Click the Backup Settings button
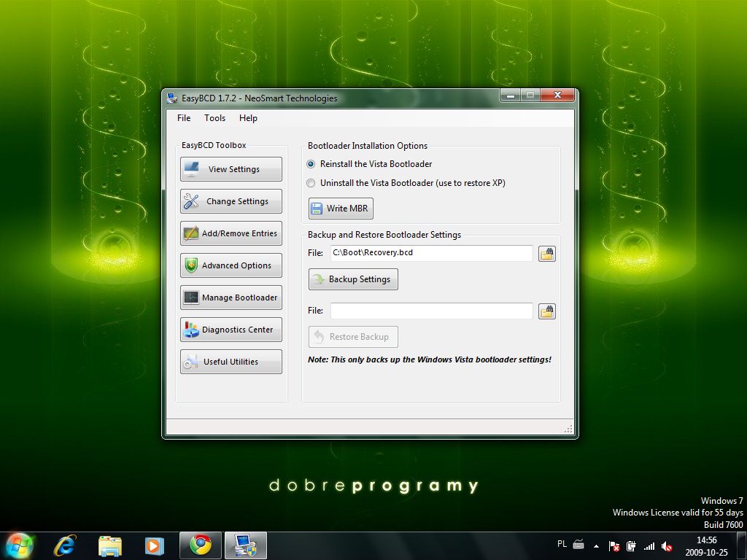 click(x=353, y=279)
